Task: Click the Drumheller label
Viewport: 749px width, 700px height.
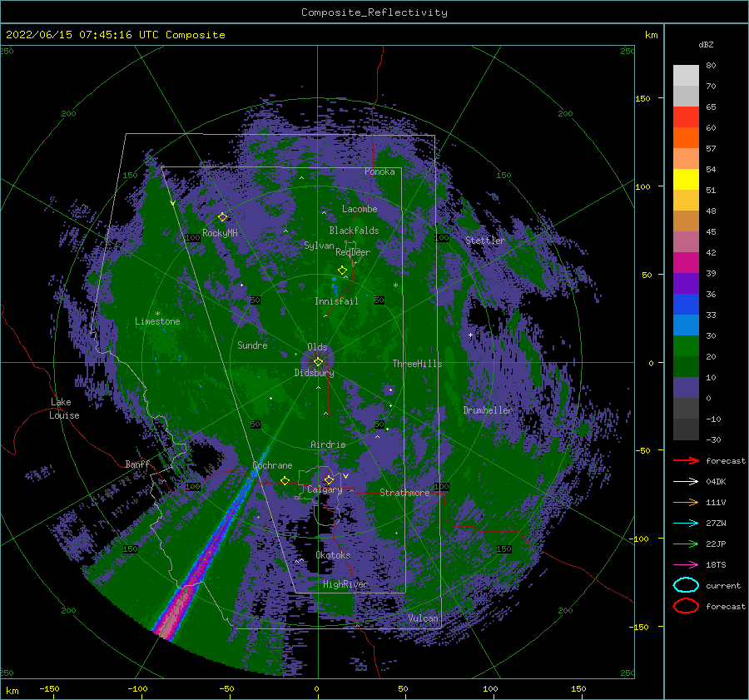Action: (x=487, y=410)
